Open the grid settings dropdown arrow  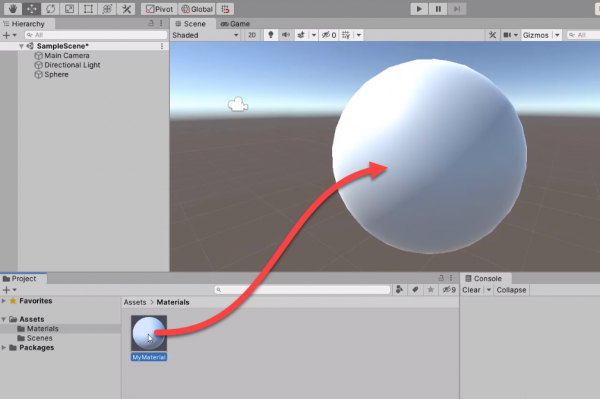(359, 35)
